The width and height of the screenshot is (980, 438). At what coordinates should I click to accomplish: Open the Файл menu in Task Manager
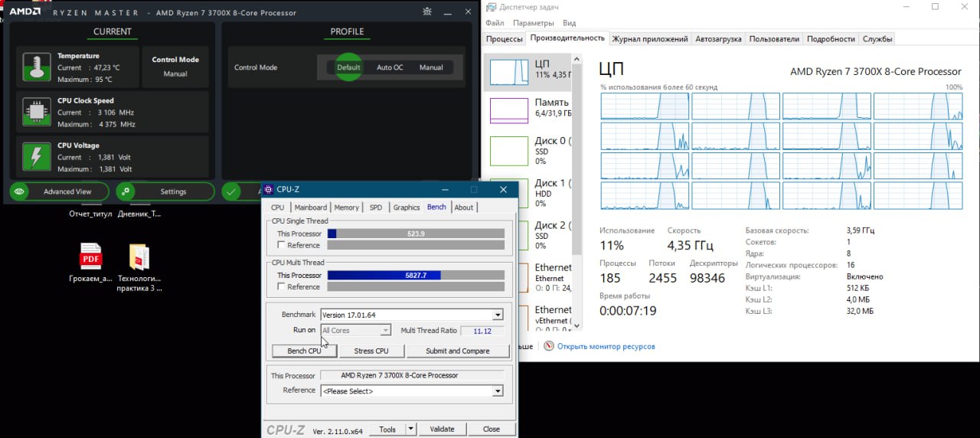click(x=495, y=23)
